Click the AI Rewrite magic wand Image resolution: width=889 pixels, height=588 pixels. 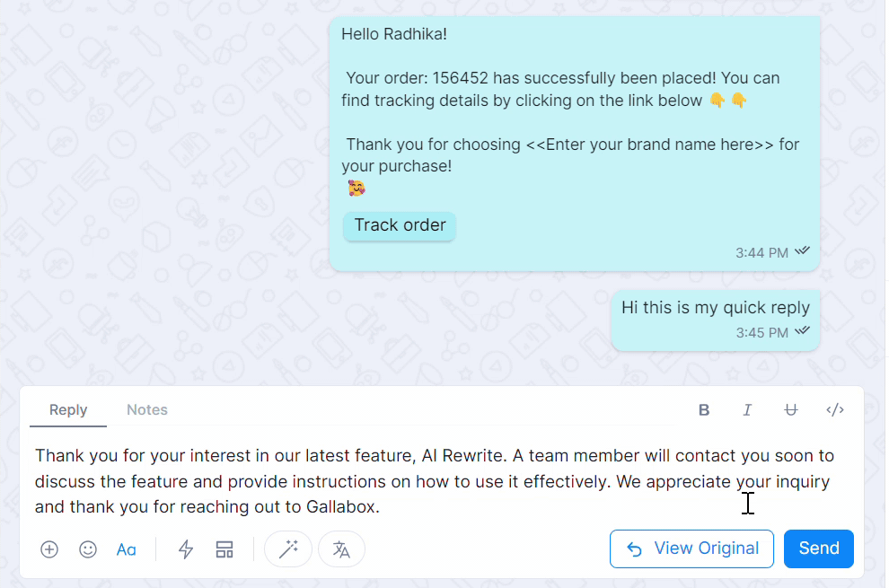tap(288, 549)
